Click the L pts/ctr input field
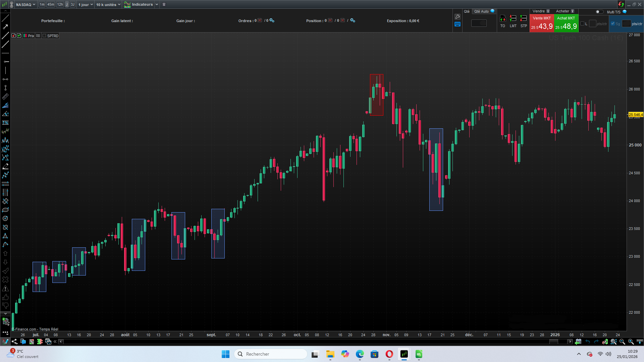 point(592,23)
